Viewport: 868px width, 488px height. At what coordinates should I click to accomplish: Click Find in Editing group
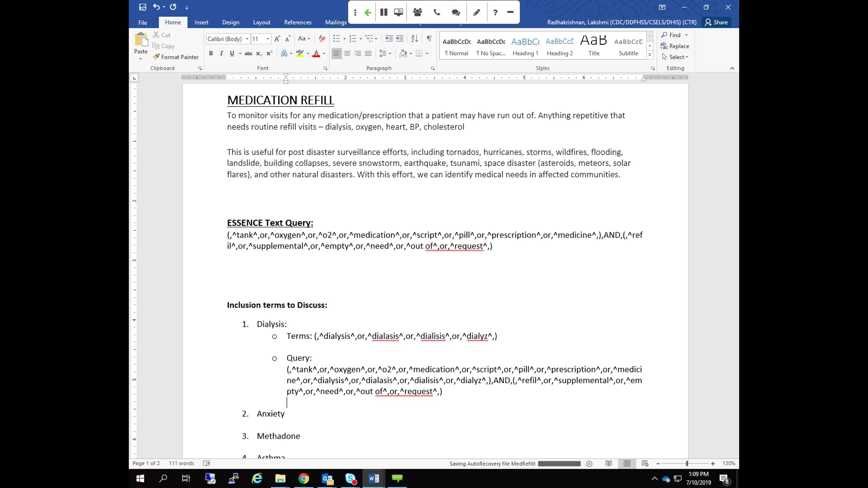(671, 35)
